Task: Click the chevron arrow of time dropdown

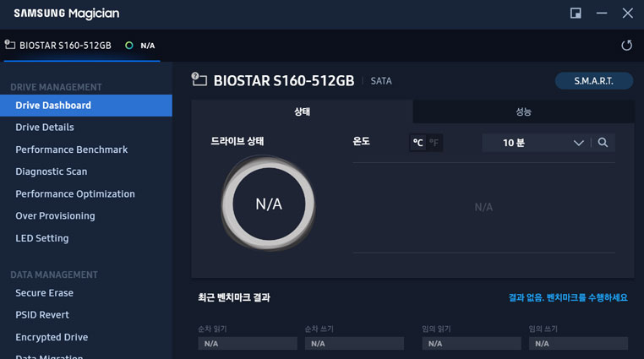Action: 578,143
